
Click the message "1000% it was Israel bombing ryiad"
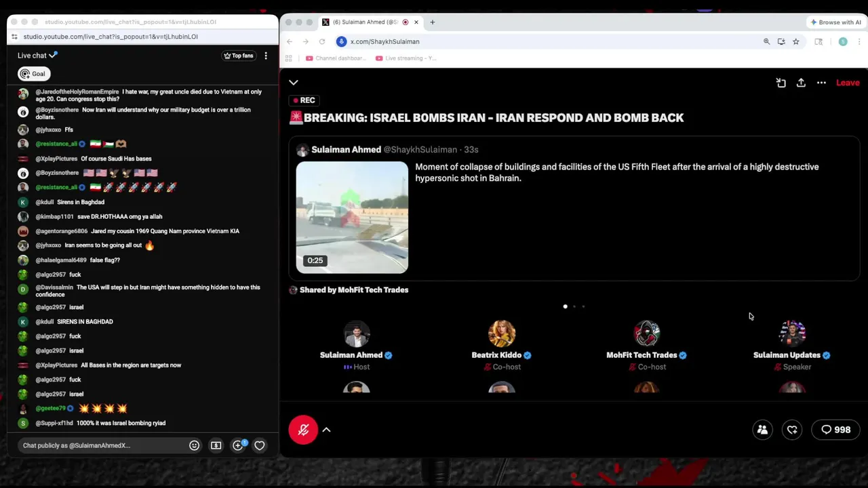[x=121, y=423]
